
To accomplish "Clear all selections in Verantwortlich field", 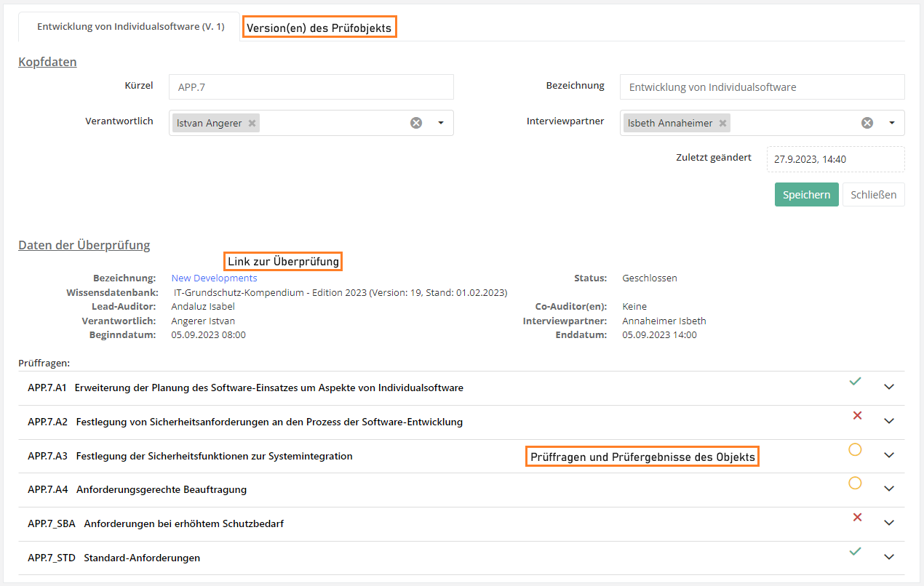I will [416, 123].
